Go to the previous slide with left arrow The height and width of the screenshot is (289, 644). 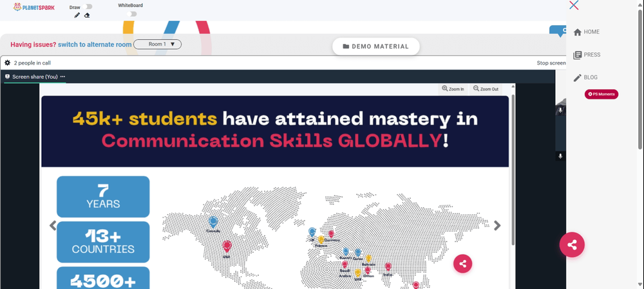(53, 226)
